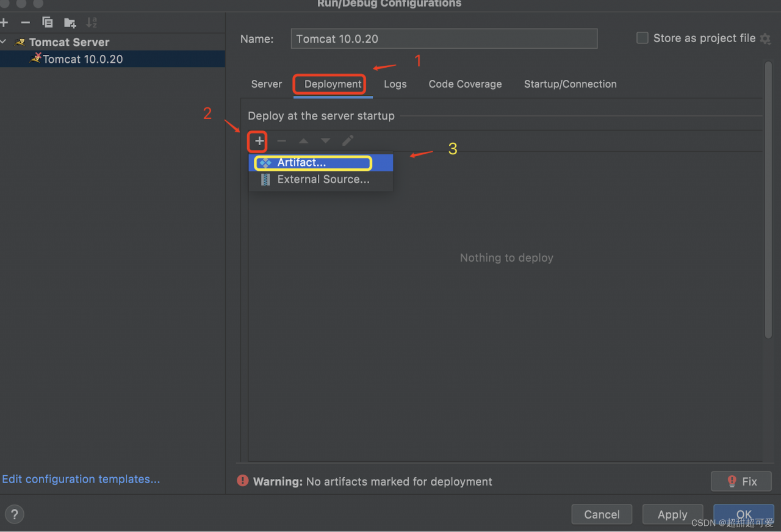Click Tomcat 10.0.20 item icon
The width and height of the screenshot is (781, 532).
pyautogui.click(x=36, y=59)
